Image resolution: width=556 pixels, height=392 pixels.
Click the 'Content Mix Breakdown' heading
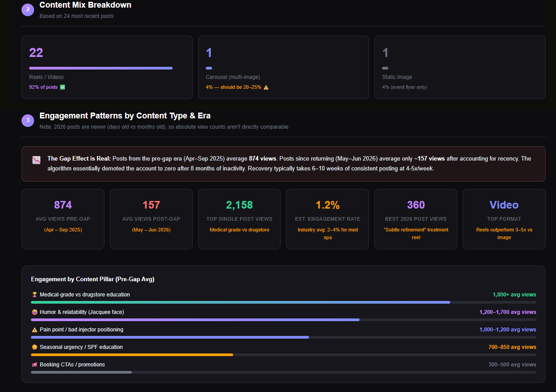(85, 5)
